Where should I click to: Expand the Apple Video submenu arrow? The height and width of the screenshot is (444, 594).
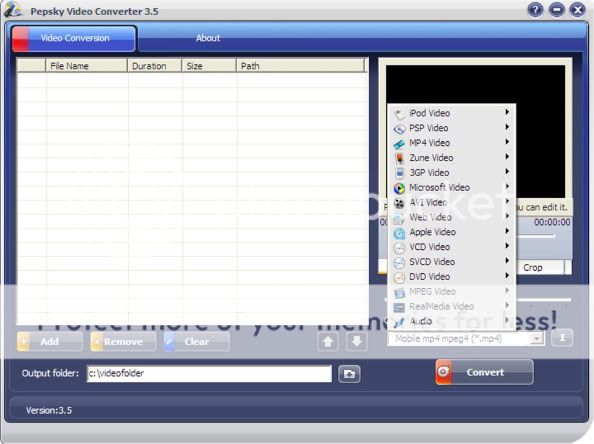point(507,231)
